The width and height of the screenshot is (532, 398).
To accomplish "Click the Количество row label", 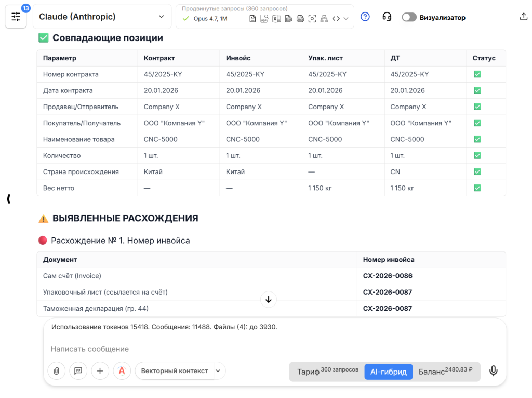I will 62,156.
